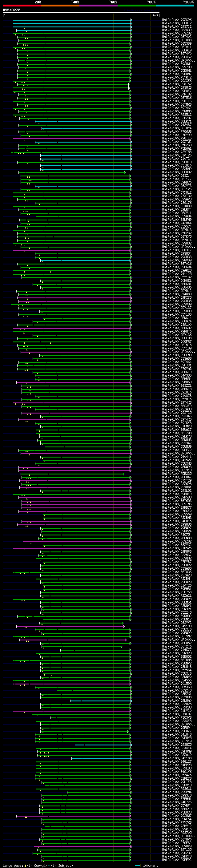Select the UniRef100_P93512 label
The image size is (197, 868).
[x=177, y=115]
